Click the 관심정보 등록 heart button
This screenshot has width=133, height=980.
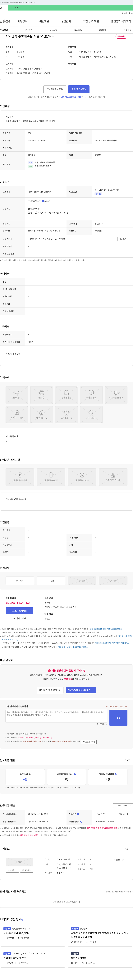click(55, 89)
